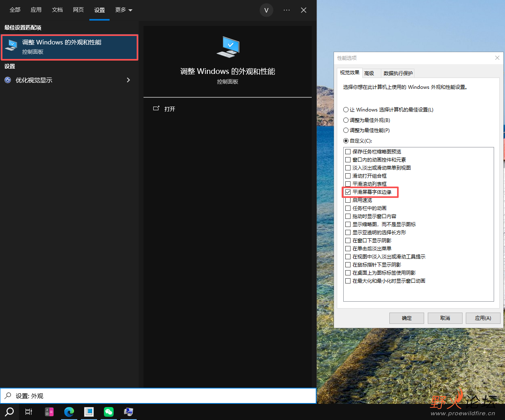The image size is (505, 420).
Task: Switch to the 文档 search tab
Action: click(x=57, y=10)
